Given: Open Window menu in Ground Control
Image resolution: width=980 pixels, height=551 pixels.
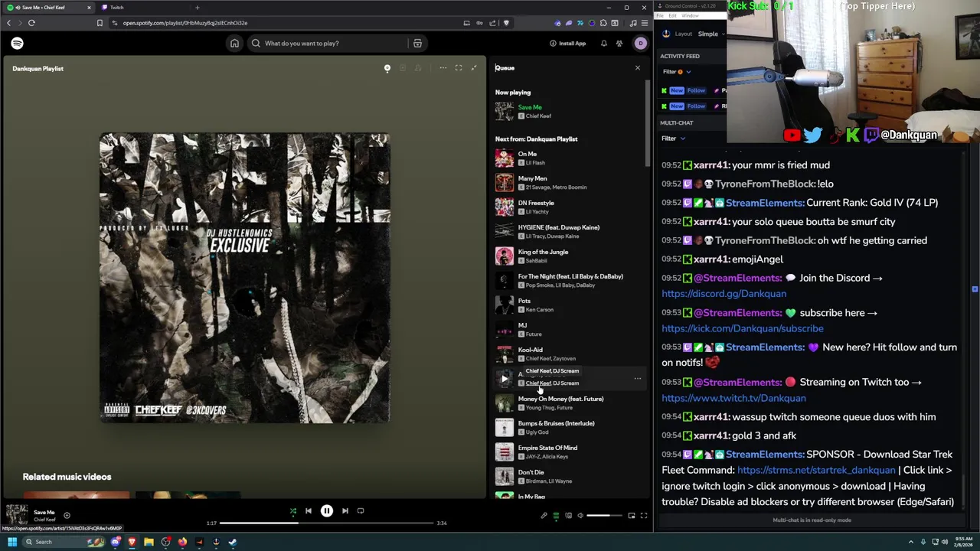Looking at the screenshot, I should [x=690, y=15].
